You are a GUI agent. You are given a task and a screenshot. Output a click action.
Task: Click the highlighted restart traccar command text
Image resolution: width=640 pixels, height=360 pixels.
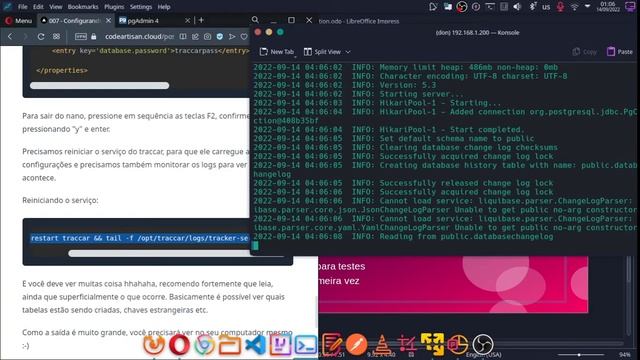(139, 238)
